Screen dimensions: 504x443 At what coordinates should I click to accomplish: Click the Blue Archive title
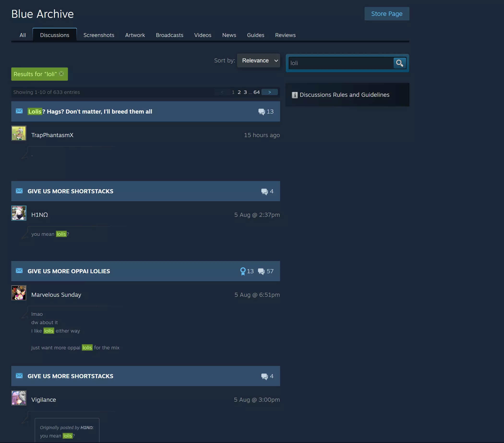pos(42,14)
